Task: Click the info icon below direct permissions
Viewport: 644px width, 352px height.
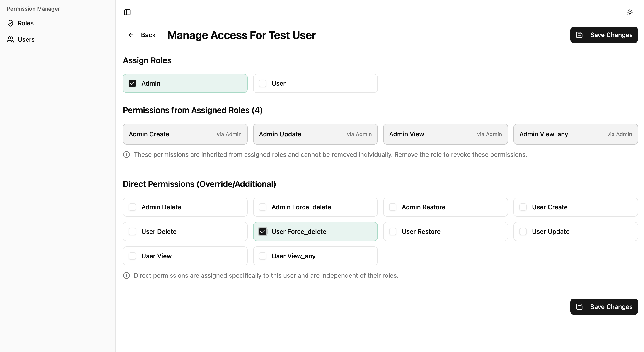Action: click(x=126, y=275)
